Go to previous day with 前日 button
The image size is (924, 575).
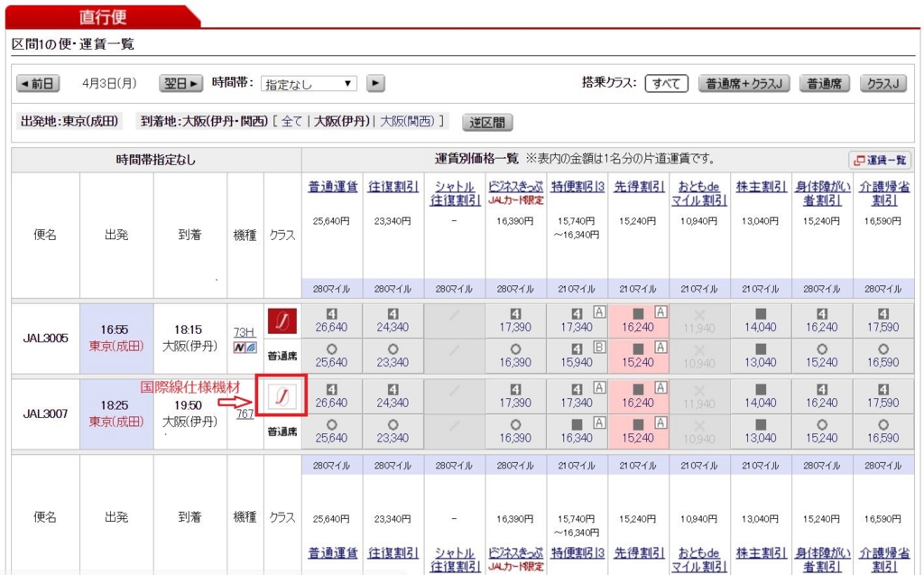coord(38,83)
